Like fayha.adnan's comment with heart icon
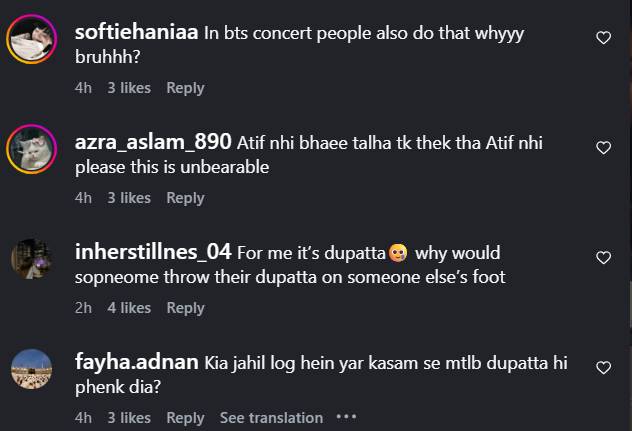 pos(603,368)
